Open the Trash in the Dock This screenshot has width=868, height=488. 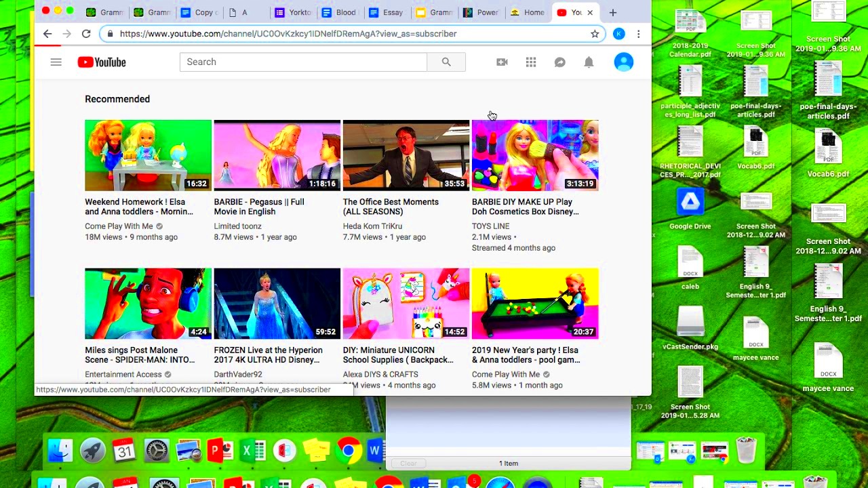tap(746, 451)
